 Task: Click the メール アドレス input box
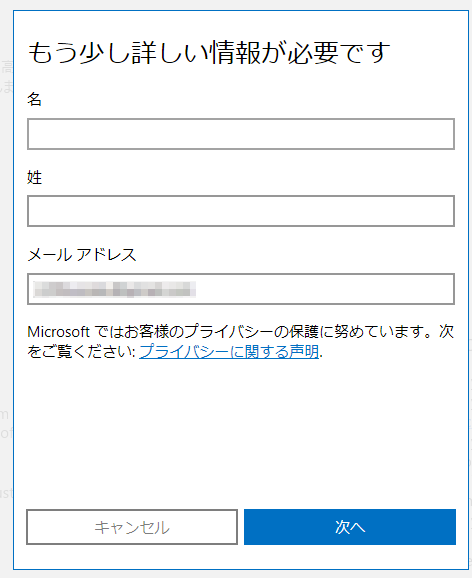[x=241, y=289]
